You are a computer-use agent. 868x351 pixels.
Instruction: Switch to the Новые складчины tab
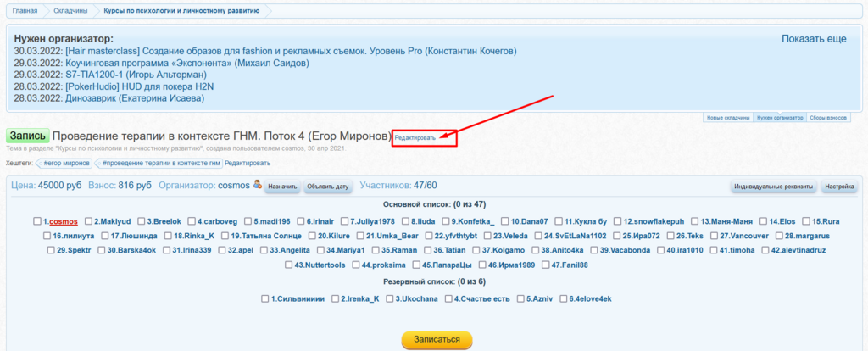click(728, 118)
